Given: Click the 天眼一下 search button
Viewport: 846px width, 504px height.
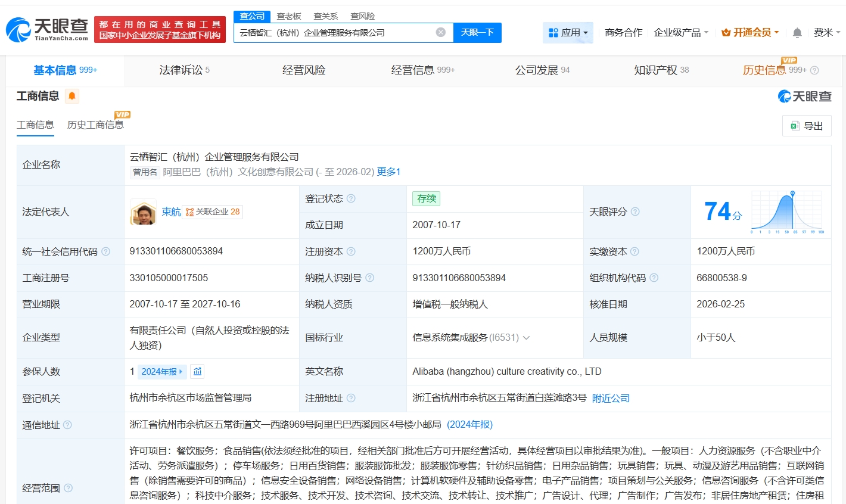Looking at the screenshot, I should [477, 33].
